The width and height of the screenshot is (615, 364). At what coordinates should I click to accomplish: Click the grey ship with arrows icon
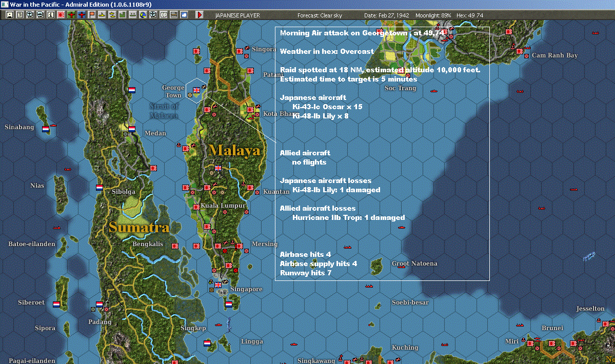(132, 15)
